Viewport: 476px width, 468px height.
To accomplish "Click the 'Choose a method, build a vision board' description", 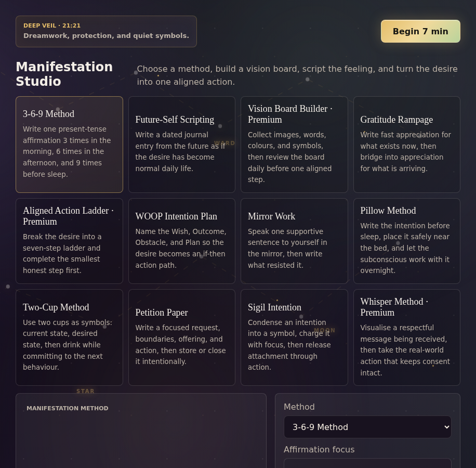I will coord(297,75).
